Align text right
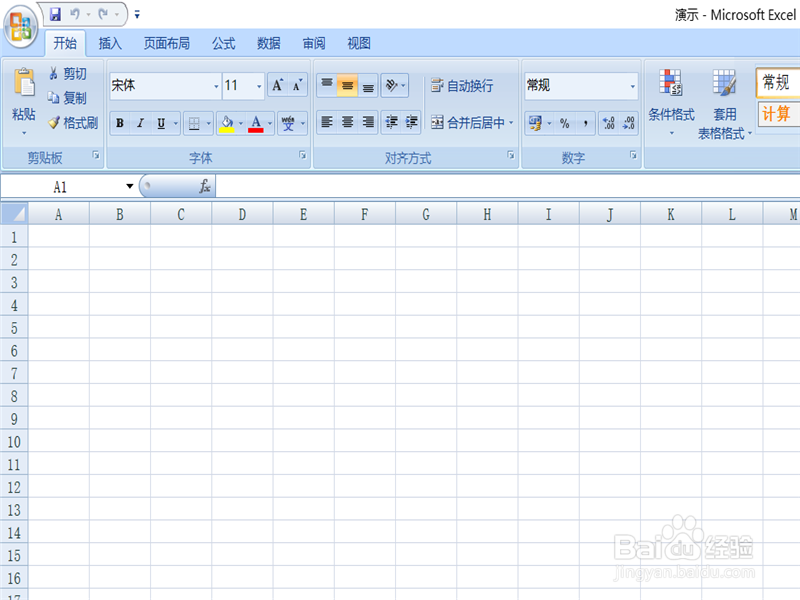The height and width of the screenshot is (600, 800). tap(368, 122)
